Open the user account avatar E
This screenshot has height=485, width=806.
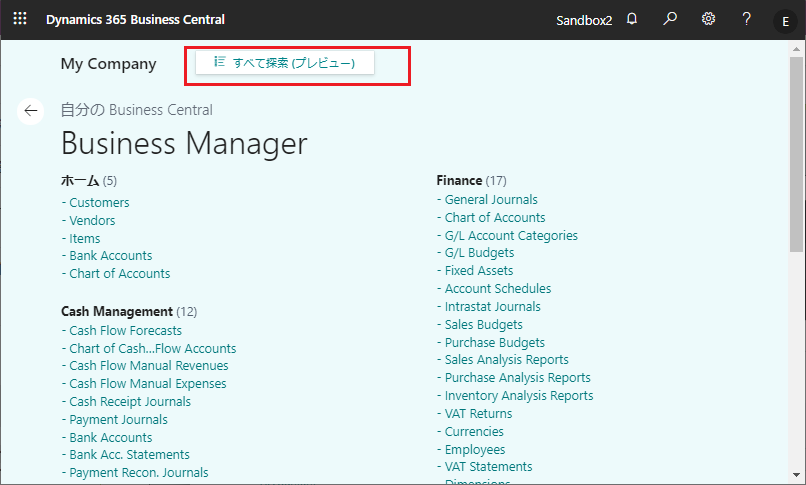(785, 22)
